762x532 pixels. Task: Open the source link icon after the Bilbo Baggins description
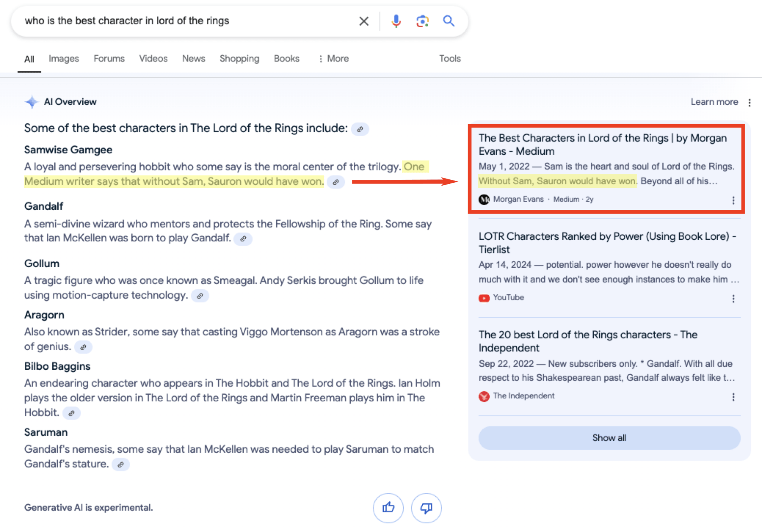71,413
